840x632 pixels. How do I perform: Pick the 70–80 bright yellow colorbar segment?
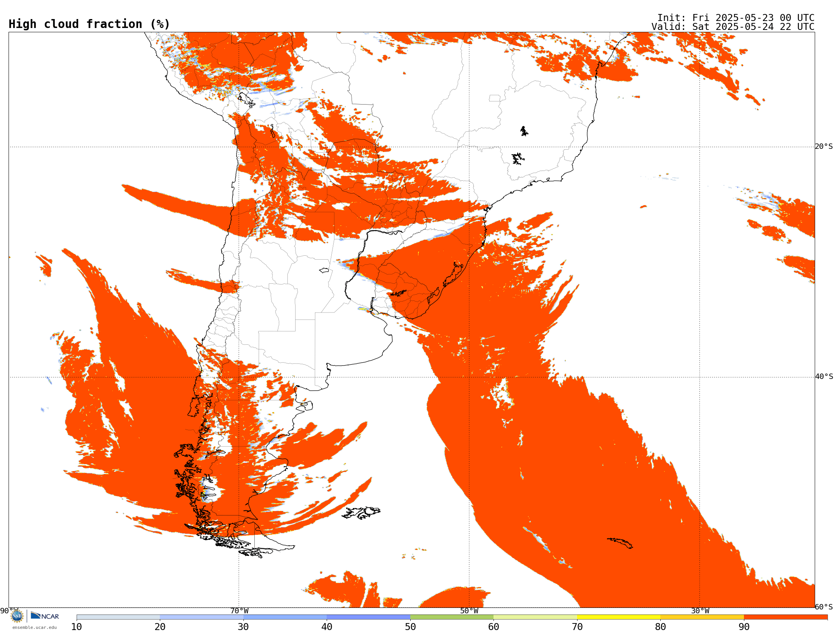click(619, 617)
